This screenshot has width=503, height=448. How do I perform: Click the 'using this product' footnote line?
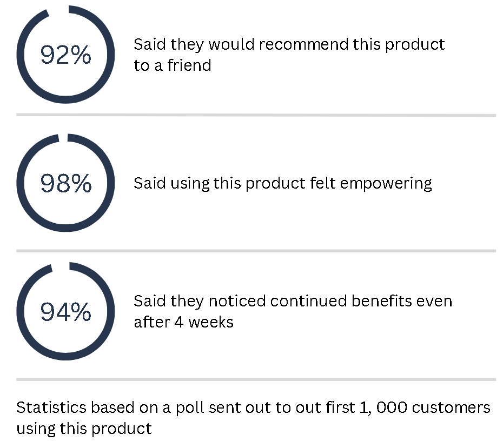[x=84, y=429]
